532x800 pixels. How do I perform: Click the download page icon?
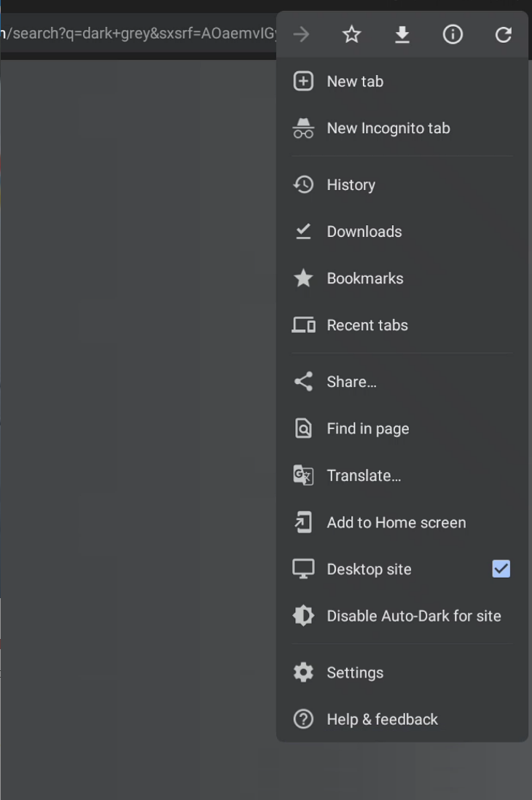click(402, 34)
